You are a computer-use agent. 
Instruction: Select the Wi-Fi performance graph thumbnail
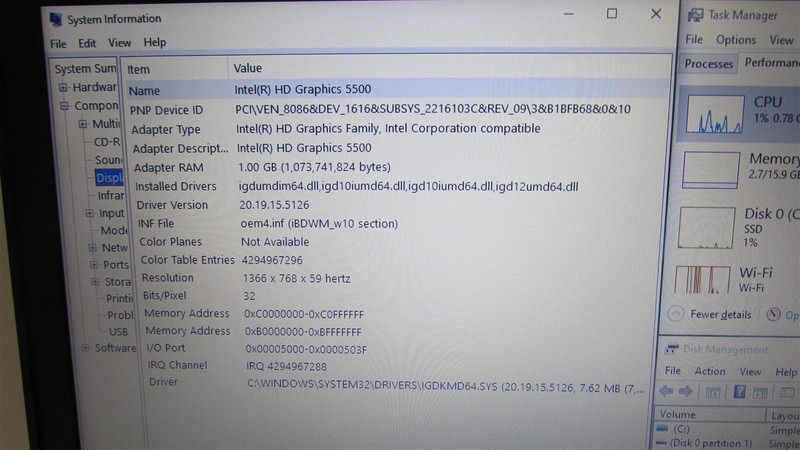tap(703, 280)
